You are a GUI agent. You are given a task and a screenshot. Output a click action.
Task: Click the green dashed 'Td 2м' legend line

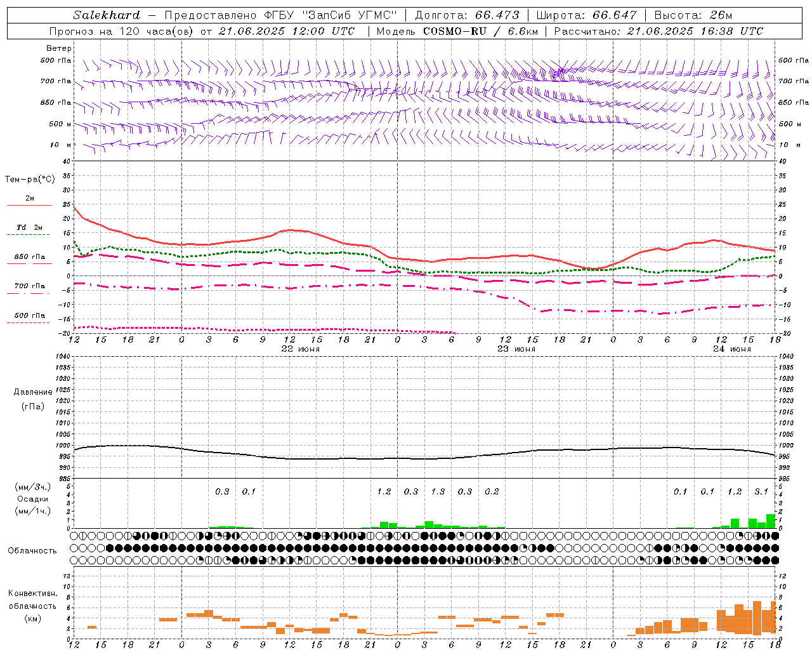coord(29,235)
